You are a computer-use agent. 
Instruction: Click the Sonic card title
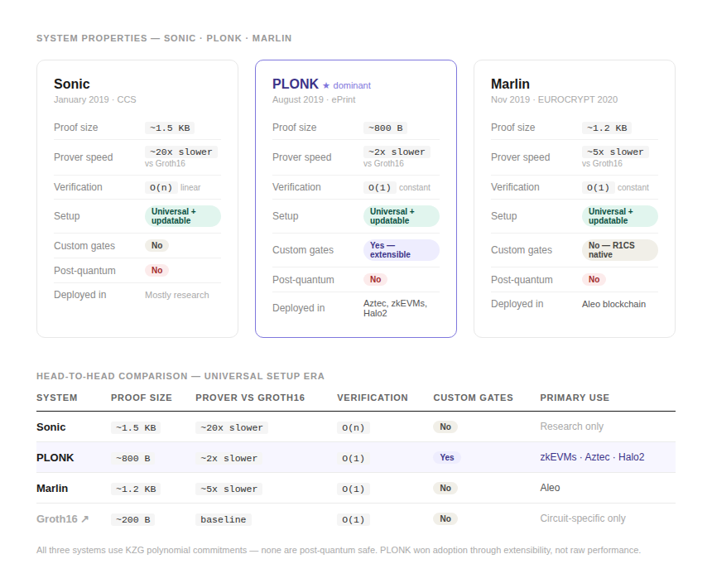coord(72,84)
